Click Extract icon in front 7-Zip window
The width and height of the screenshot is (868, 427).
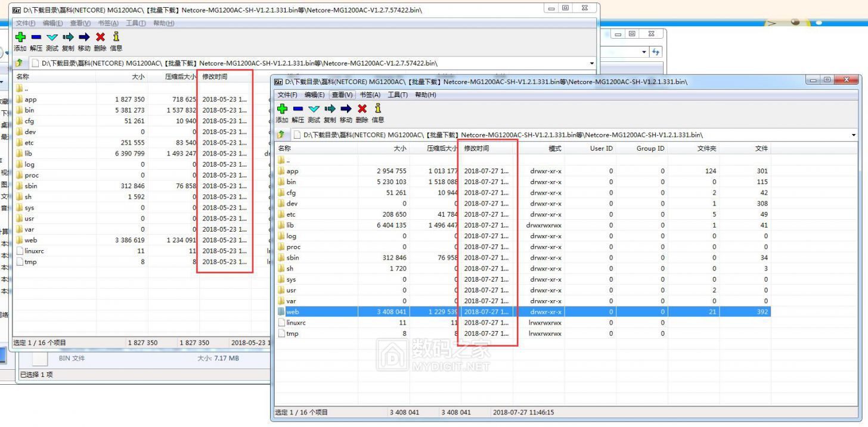298,108
